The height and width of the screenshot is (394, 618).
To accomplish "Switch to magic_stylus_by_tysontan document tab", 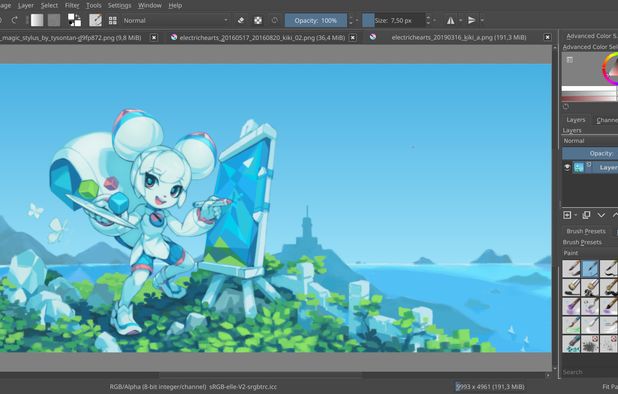I will [x=71, y=37].
